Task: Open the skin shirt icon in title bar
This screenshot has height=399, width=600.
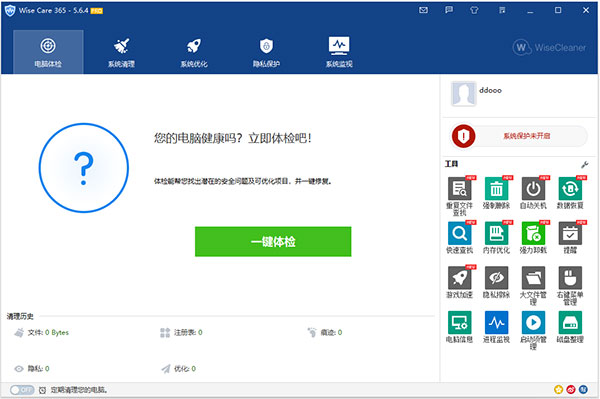Action: 474,10
